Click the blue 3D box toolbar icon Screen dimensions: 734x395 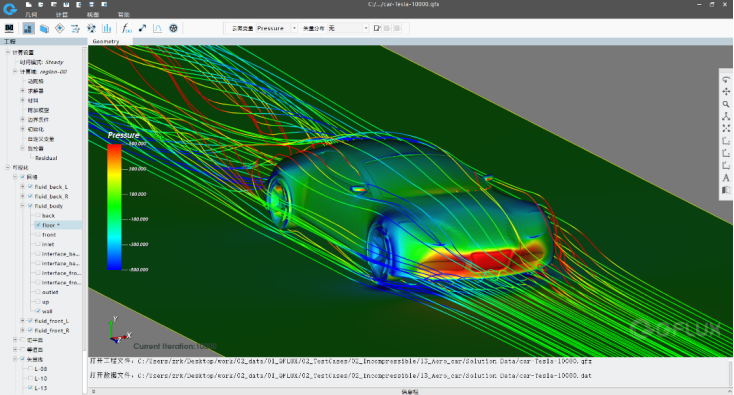pos(44,29)
